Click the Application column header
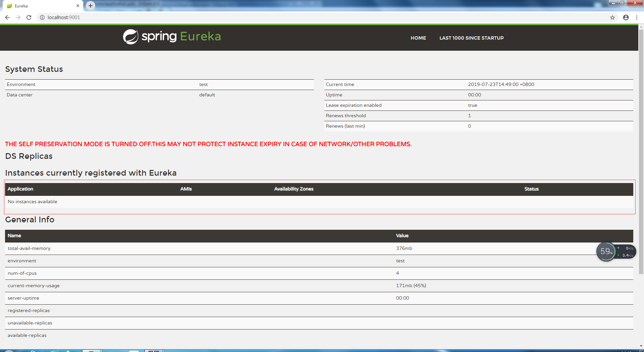The height and width of the screenshot is (352, 644). (x=20, y=189)
